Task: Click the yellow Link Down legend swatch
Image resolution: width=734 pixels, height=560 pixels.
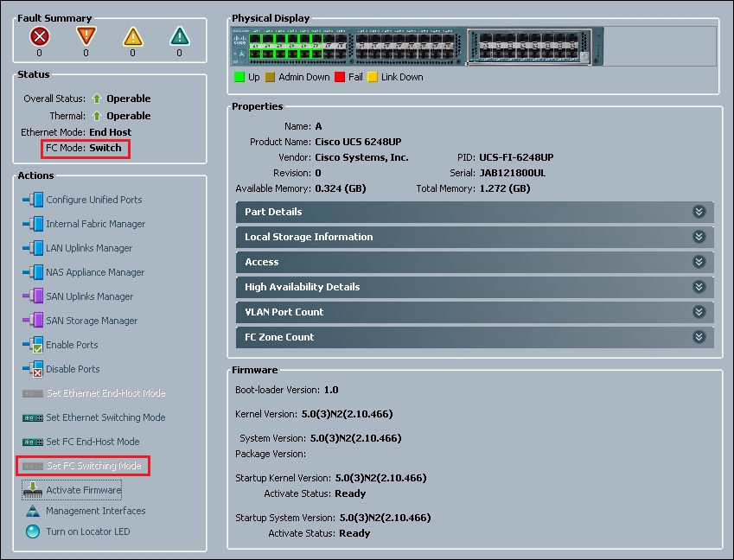Action: tap(373, 77)
